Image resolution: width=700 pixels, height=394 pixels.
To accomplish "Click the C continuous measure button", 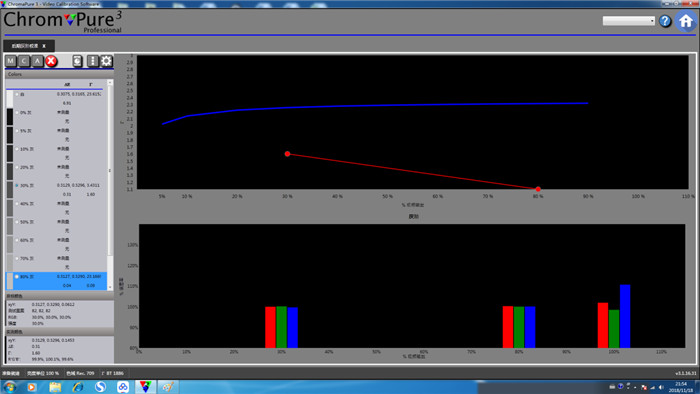I will coord(24,61).
